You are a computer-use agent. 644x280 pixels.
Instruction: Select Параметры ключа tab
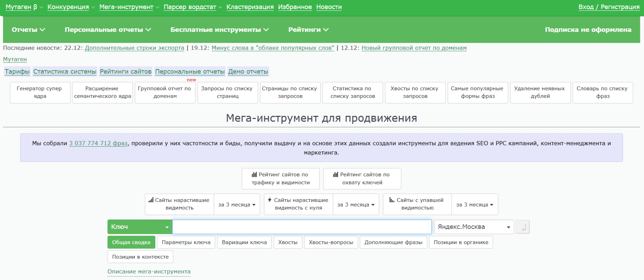tap(186, 242)
